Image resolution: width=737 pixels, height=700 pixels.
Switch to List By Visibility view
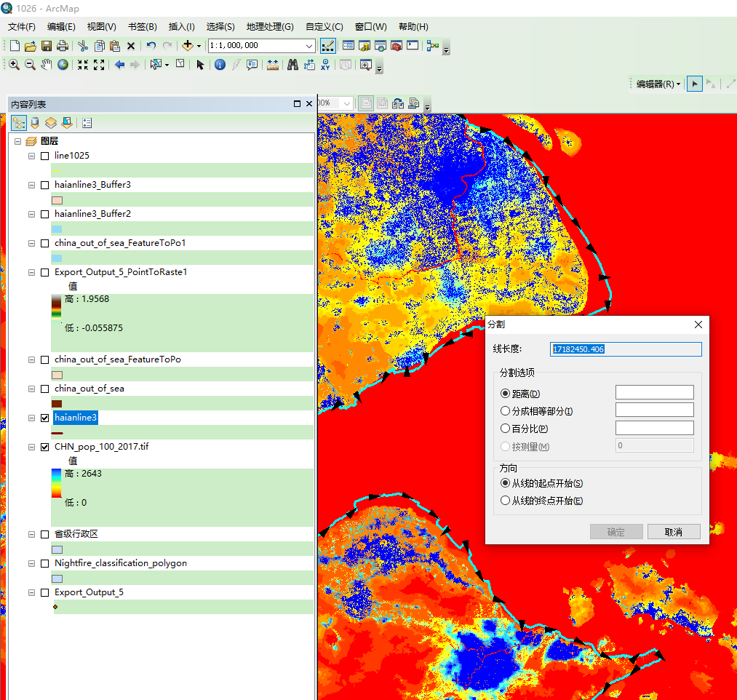51,123
